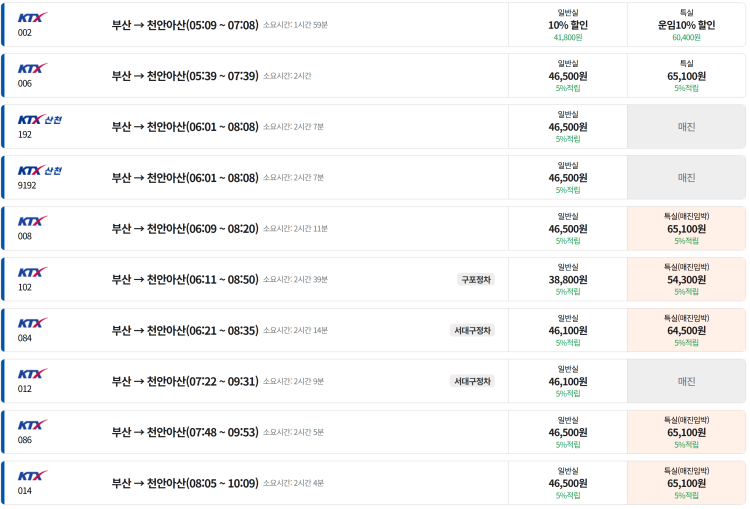Click the KTX-Sancheon logo for train 192

[40, 119]
